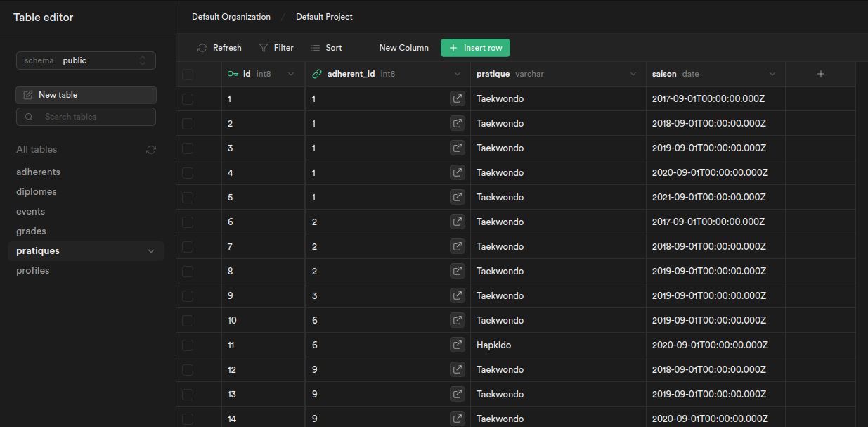This screenshot has width=868, height=427.
Task: Toggle the select-all rows checkbox
Action: [188, 75]
